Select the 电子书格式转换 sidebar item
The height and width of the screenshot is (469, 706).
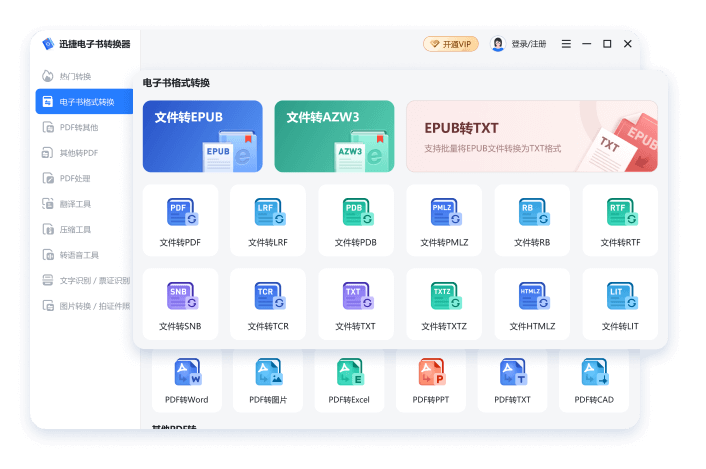[84, 102]
